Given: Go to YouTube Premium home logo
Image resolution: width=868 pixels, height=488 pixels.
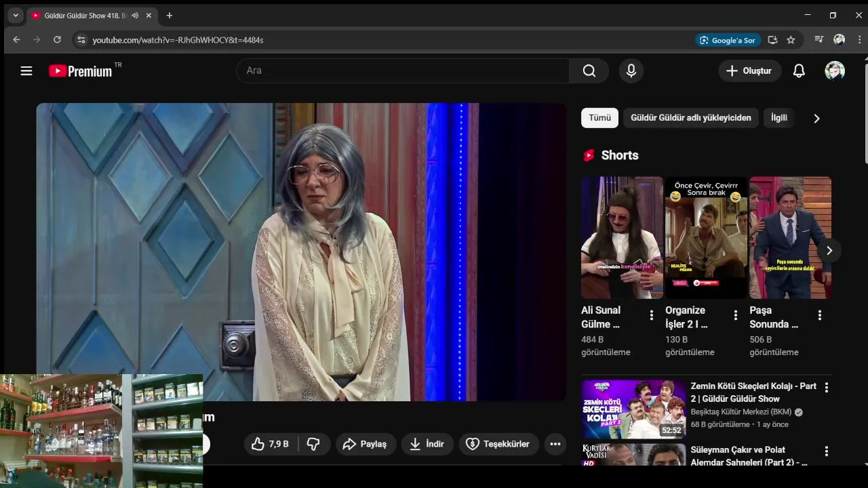Looking at the screenshot, I should pos(81,71).
